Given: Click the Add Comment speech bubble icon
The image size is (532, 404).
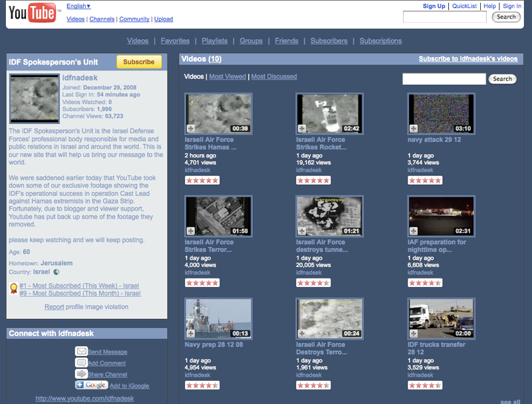Looking at the screenshot, I should 81,363.
